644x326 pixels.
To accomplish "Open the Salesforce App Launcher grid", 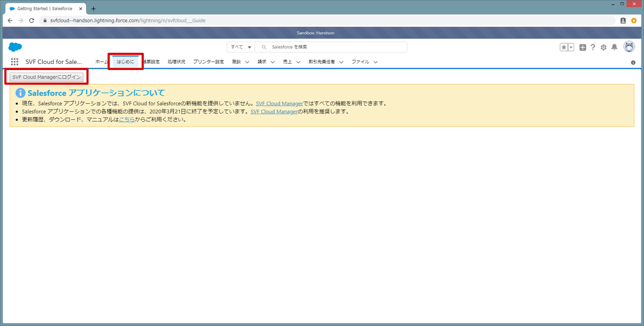I will 15,62.
